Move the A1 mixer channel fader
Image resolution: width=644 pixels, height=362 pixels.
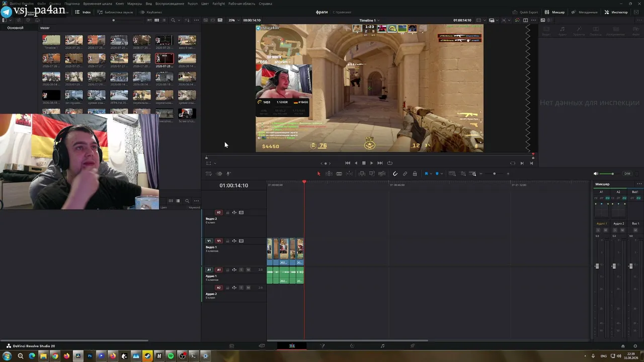click(597, 266)
